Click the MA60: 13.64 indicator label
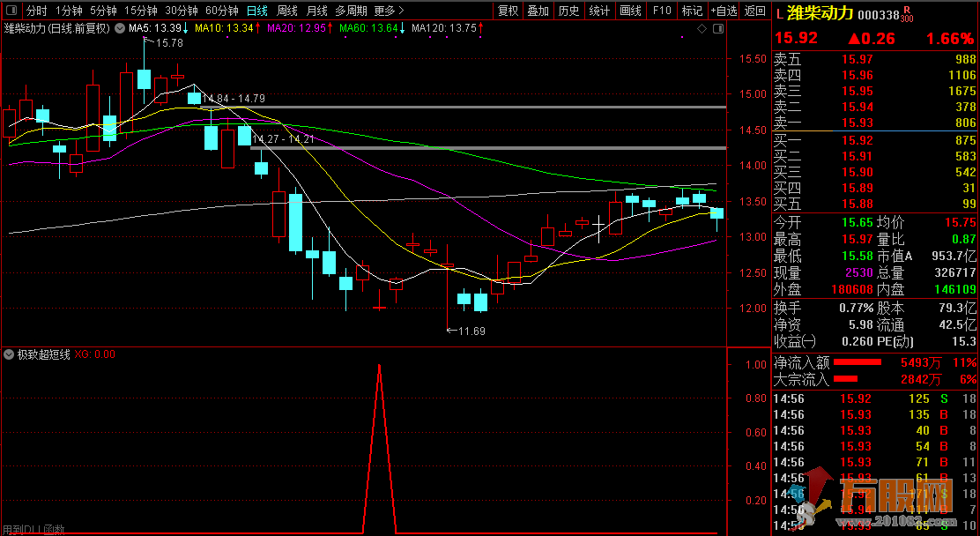 click(x=373, y=28)
